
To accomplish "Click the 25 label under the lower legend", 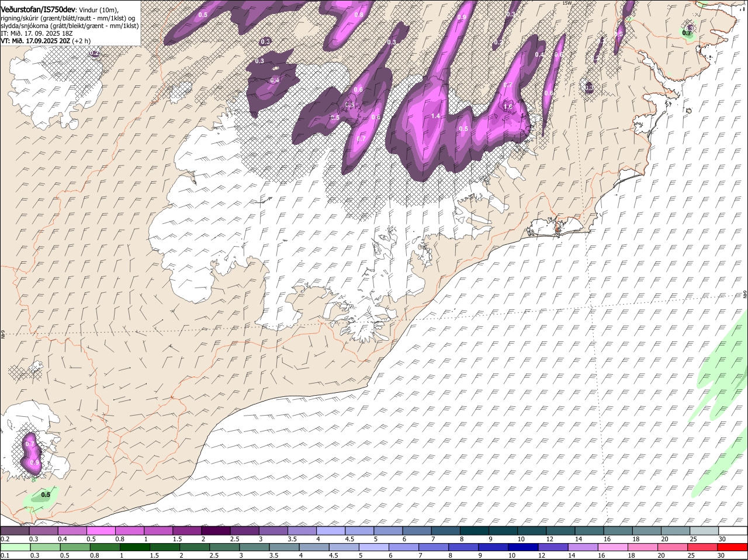I will (691, 556).
